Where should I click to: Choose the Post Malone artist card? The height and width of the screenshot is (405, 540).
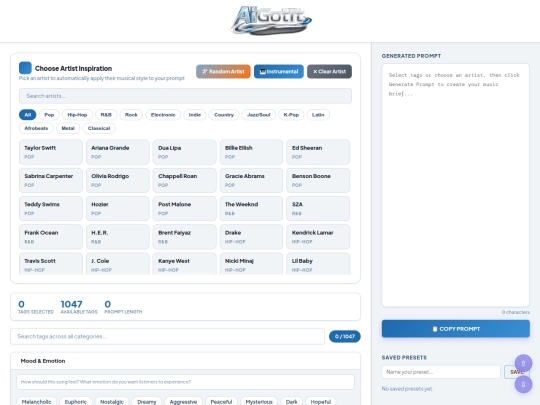(x=185, y=208)
